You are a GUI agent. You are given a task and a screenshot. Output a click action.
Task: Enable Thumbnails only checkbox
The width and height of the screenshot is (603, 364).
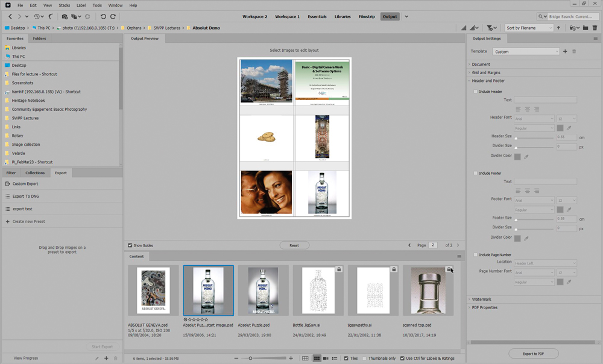tap(364, 358)
